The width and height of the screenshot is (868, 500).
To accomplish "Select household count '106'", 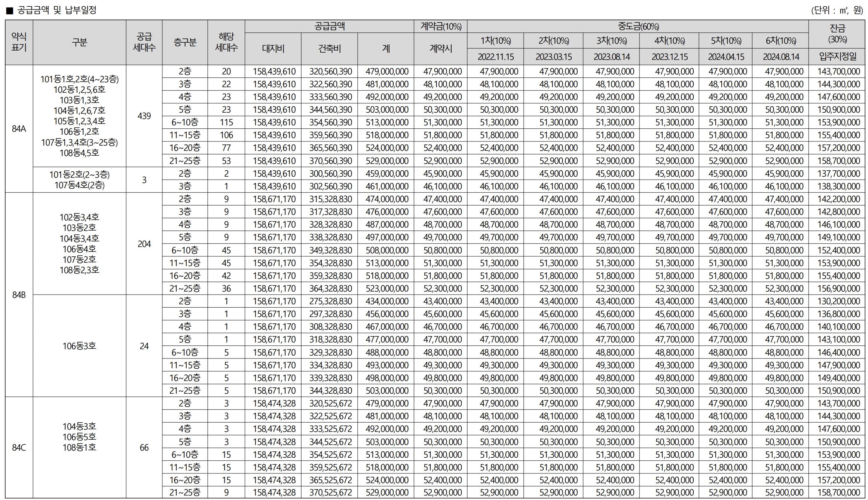I will click(x=226, y=135).
